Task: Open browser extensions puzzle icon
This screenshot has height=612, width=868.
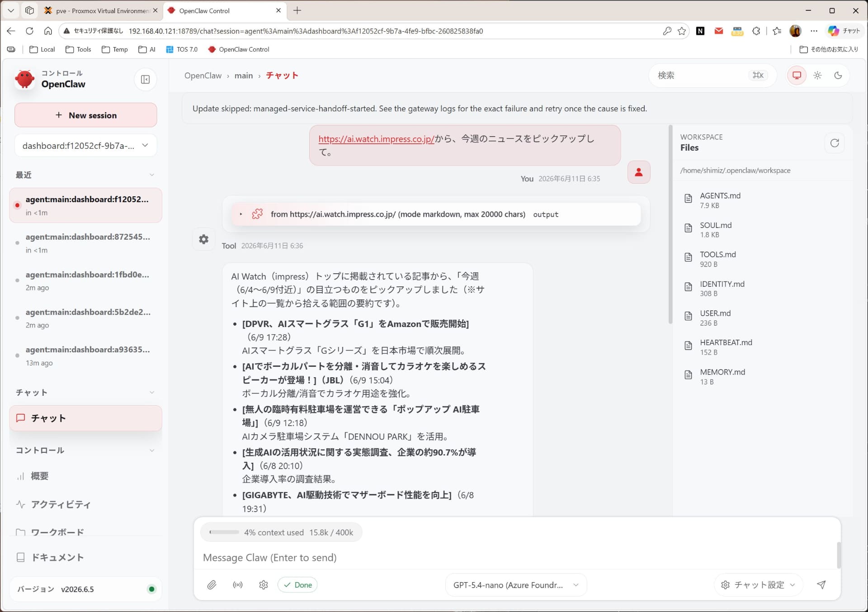Action: pos(756,31)
